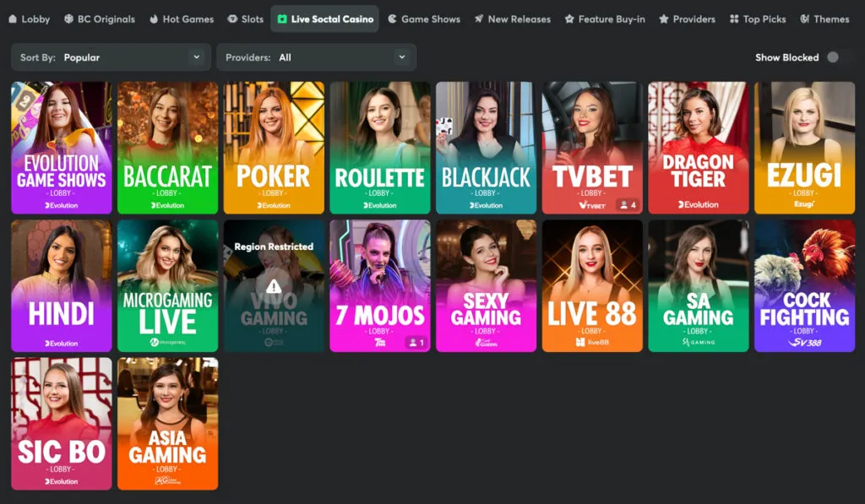Switch to the Themes tab

pyautogui.click(x=824, y=19)
